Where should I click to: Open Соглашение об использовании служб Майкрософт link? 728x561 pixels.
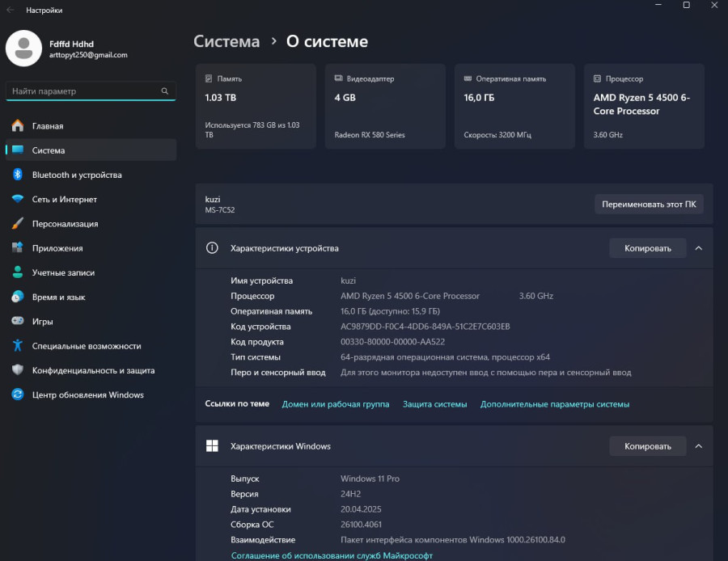click(x=332, y=555)
